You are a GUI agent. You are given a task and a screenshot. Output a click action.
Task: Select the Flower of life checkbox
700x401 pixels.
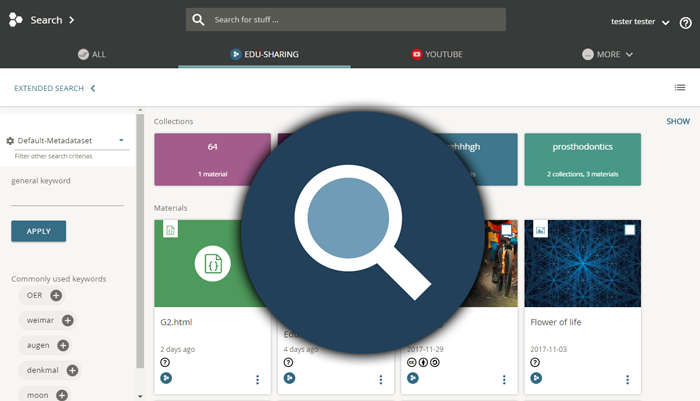629,230
